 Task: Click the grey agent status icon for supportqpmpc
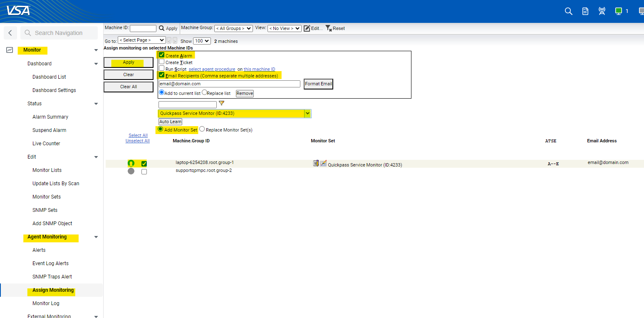coord(131,171)
